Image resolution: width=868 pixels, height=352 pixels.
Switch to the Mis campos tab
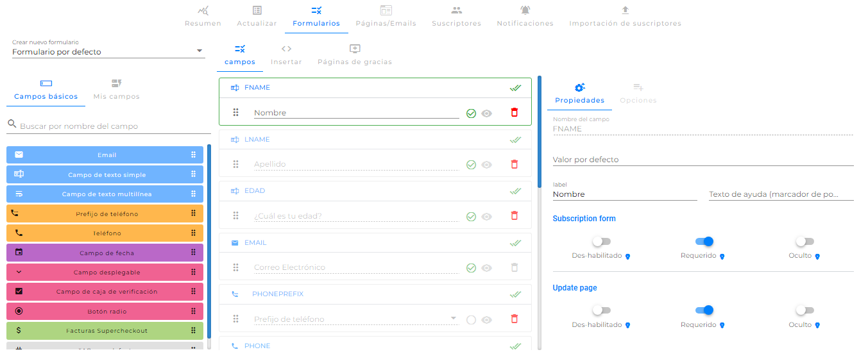(x=116, y=90)
